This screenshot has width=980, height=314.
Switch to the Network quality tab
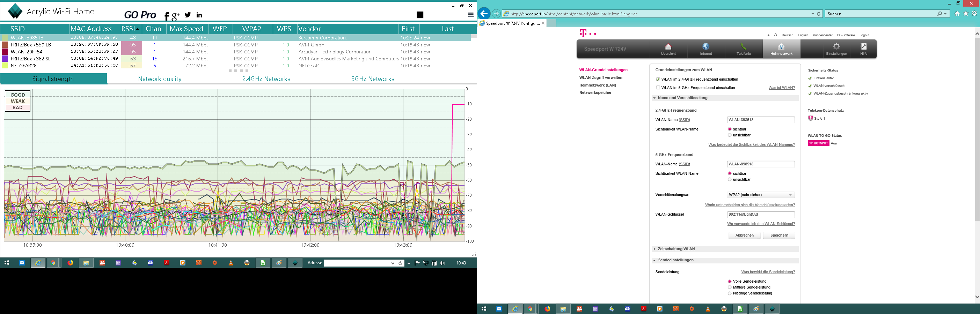(160, 79)
